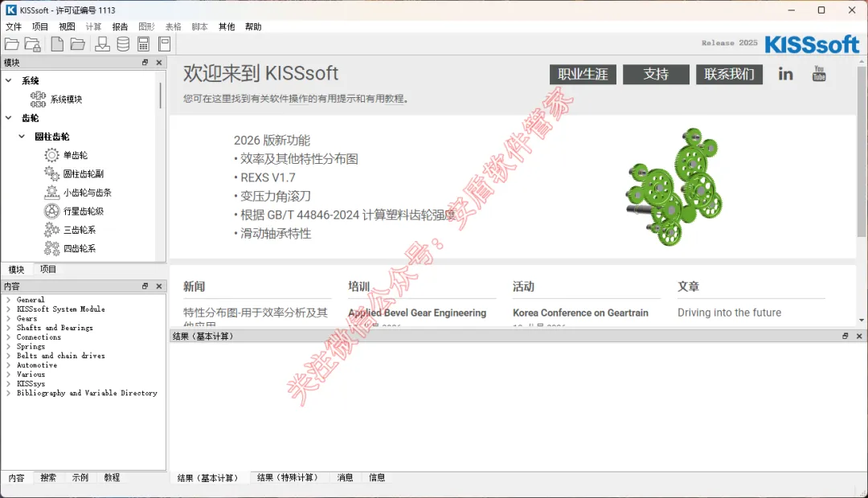This screenshot has width=868, height=498.
Task: Click the 行星齿轮级 planetary gear icon
Action: (51, 210)
